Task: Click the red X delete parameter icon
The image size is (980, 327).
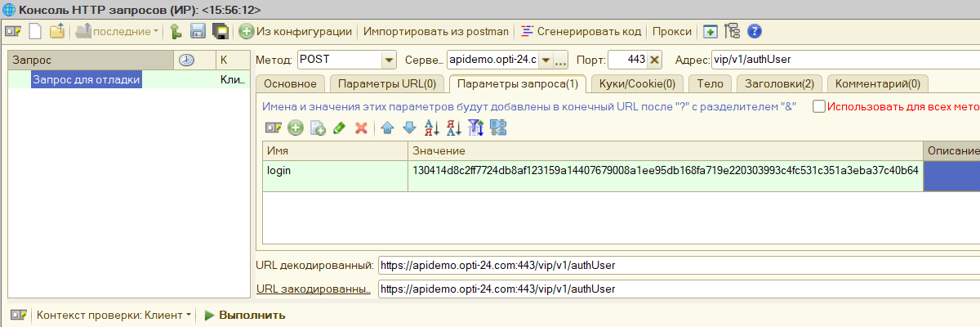Action: click(x=360, y=128)
